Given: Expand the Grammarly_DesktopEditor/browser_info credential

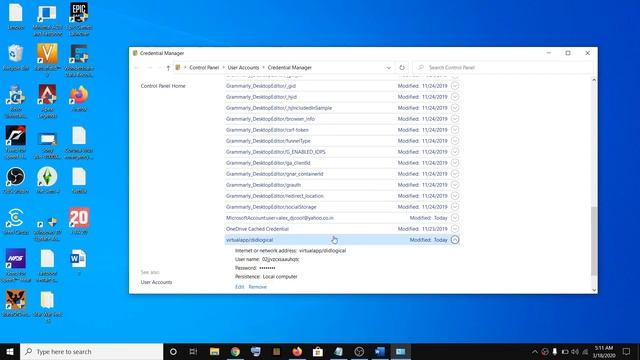Looking at the screenshot, I should point(455,119).
